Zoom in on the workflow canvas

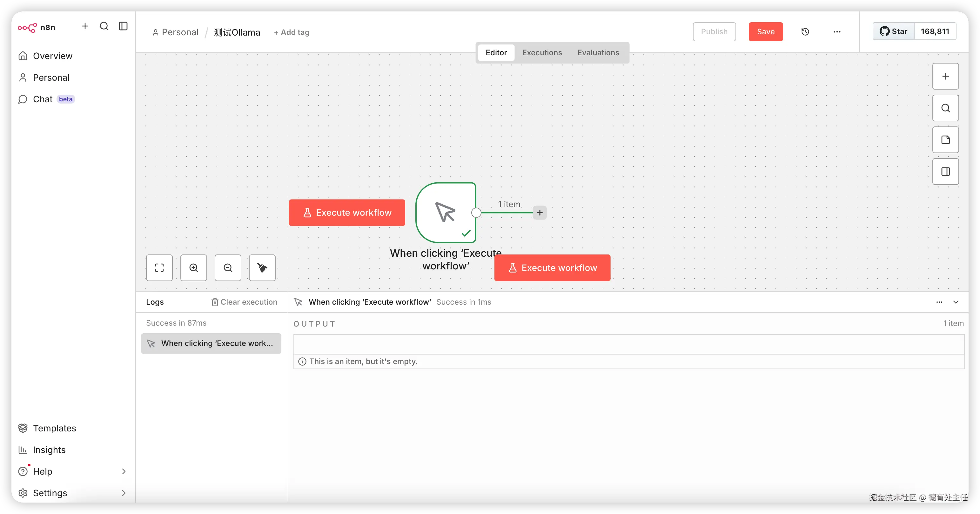click(x=194, y=268)
